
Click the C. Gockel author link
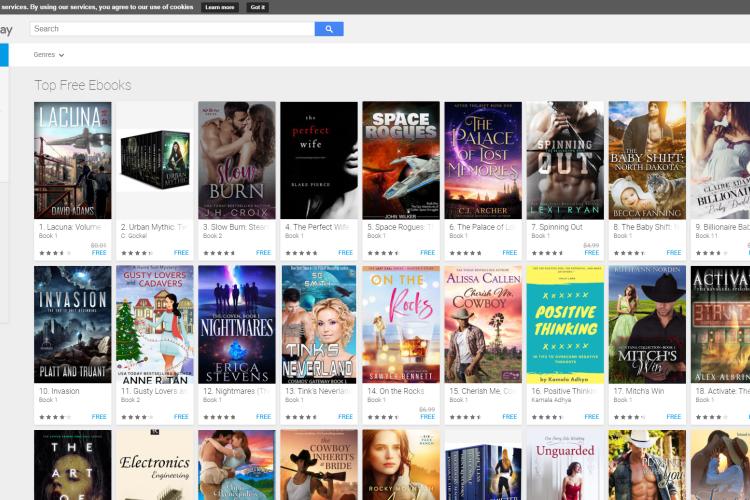(x=134, y=236)
